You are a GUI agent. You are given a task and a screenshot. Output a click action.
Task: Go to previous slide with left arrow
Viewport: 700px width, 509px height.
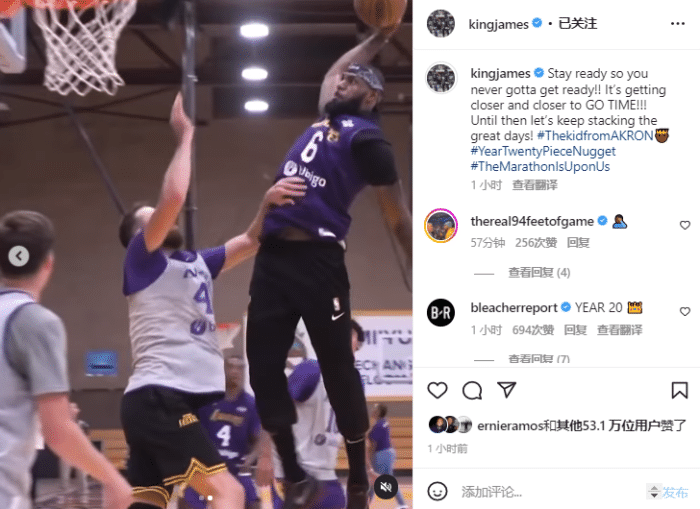(x=19, y=256)
